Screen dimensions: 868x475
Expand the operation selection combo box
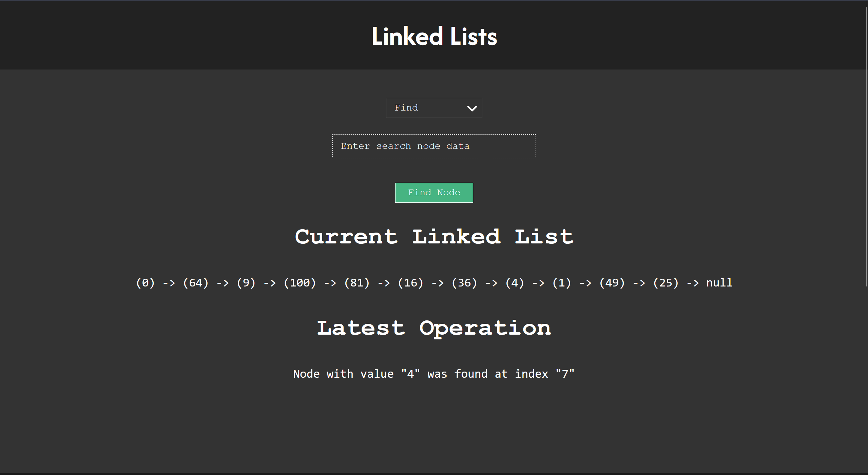[x=434, y=108]
